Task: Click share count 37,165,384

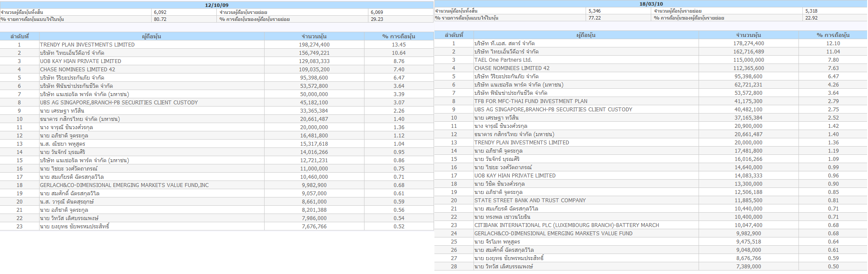Action: [749, 118]
